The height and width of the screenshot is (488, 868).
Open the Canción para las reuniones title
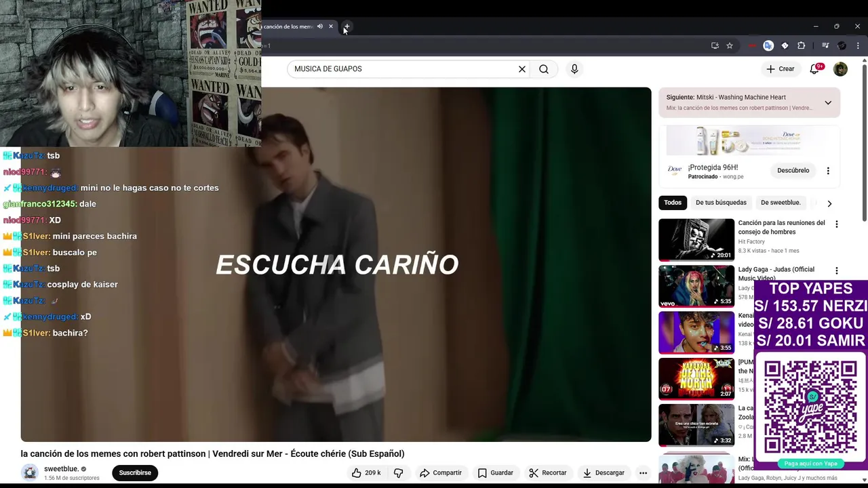pos(781,227)
